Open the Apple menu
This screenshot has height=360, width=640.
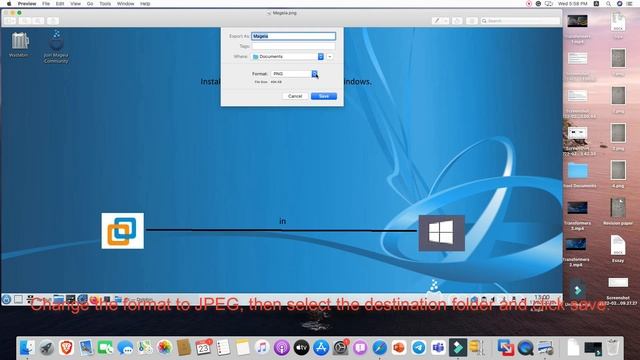pyautogui.click(x=9, y=3)
